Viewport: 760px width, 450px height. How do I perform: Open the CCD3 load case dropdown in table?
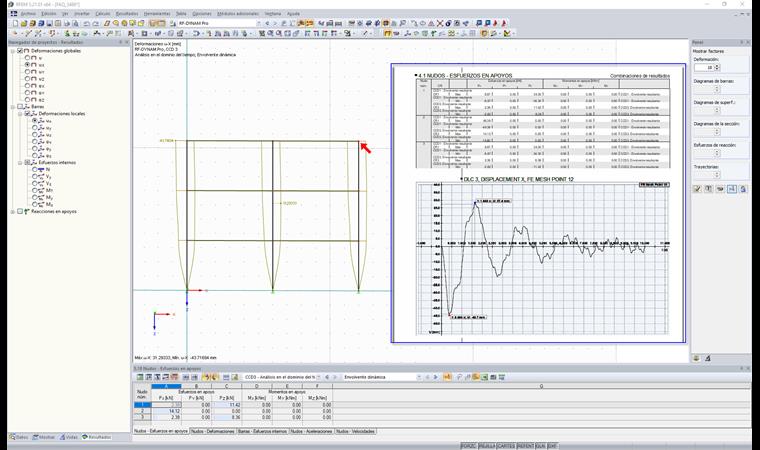click(318, 377)
